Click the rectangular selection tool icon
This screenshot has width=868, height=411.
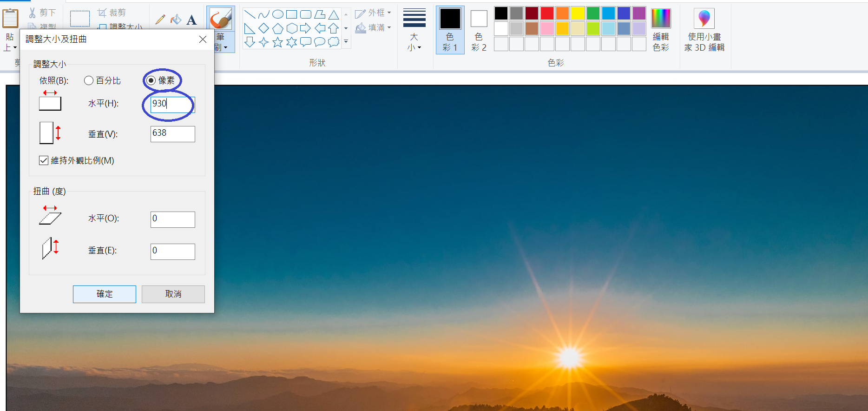[x=80, y=19]
